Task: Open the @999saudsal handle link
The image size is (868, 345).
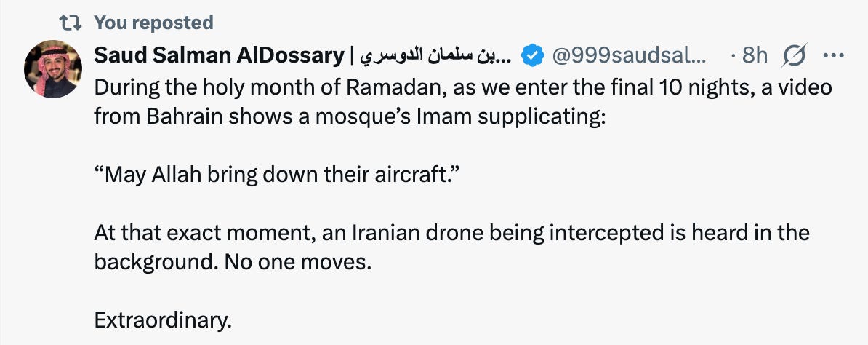Action: 630,55
